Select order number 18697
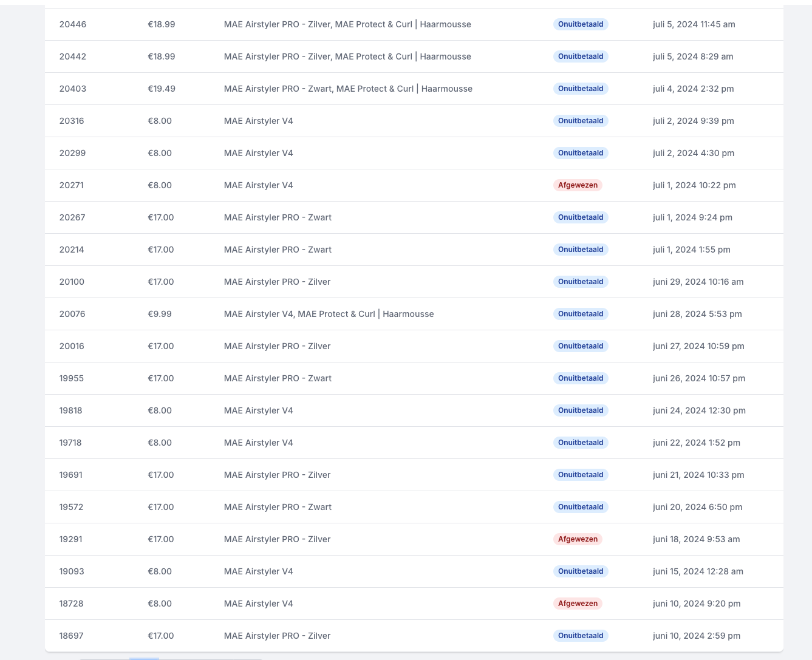 point(71,636)
